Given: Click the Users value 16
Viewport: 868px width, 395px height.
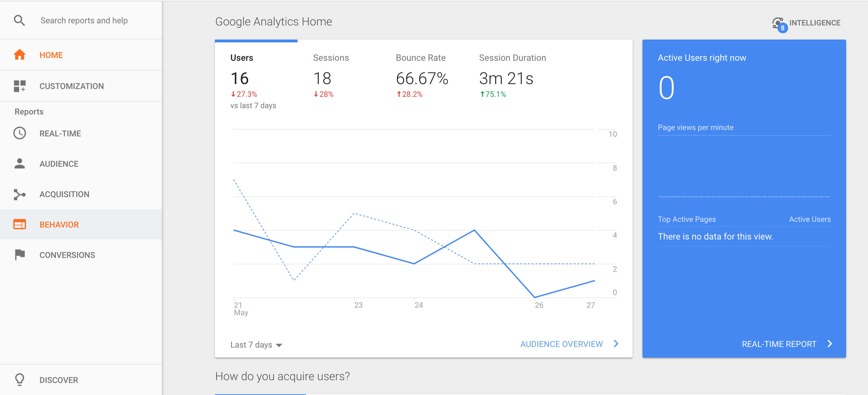Looking at the screenshot, I should [x=240, y=78].
